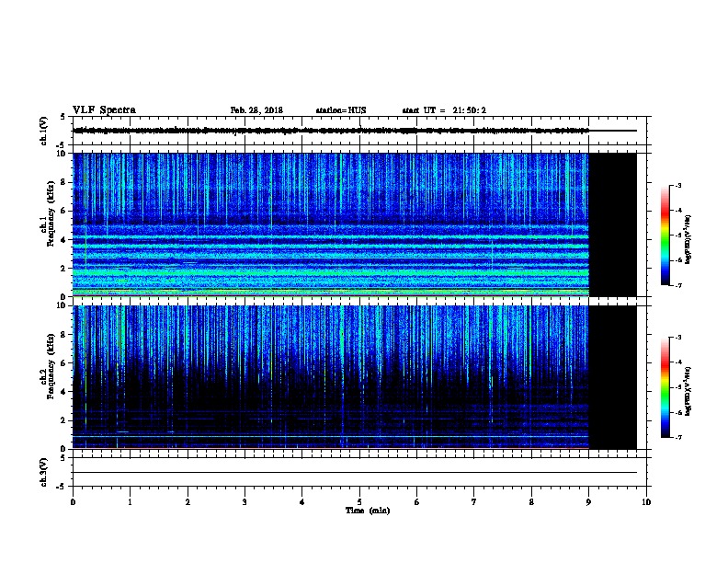Screen dimensions: 728x563
Task: Click the "station=HUS" header label
Action: click(x=341, y=110)
